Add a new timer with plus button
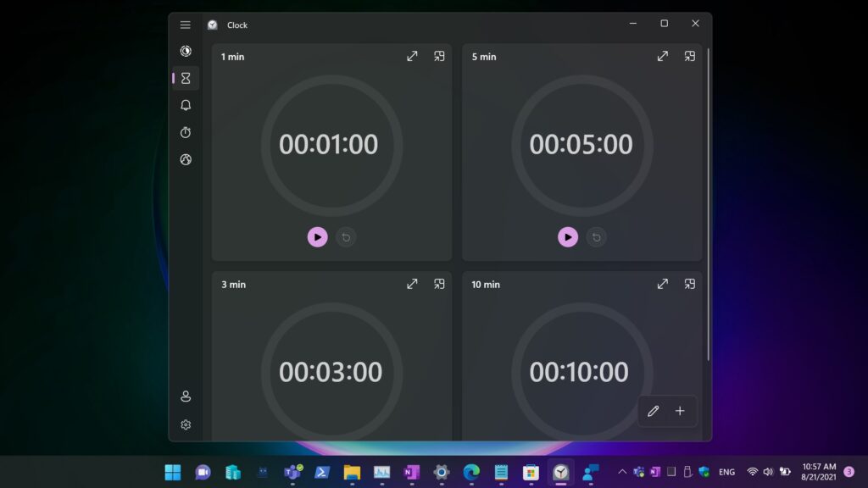Image resolution: width=868 pixels, height=488 pixels. (x=680, y=411)
